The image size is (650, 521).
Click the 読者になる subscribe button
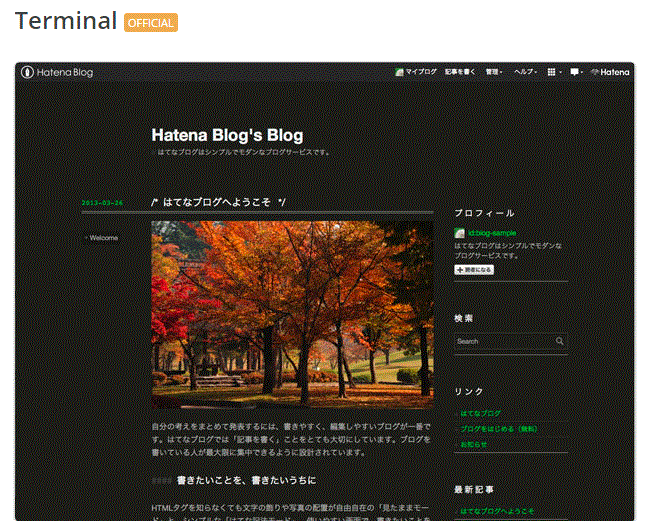(474, 270)
